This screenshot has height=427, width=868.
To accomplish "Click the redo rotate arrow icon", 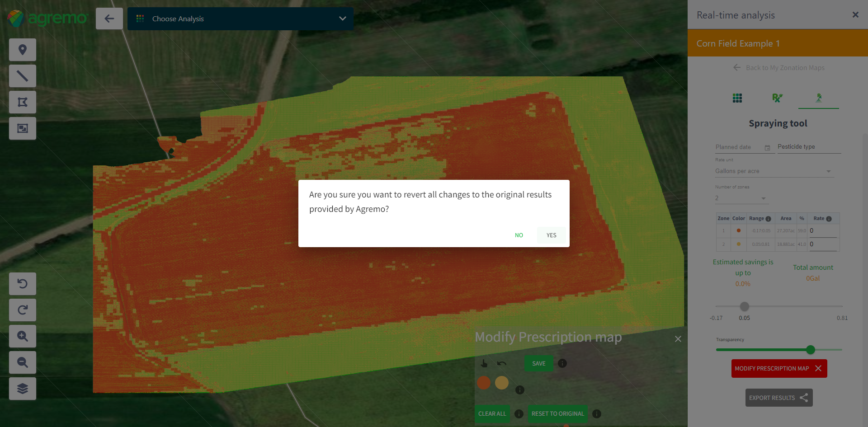I will [23, 310].
